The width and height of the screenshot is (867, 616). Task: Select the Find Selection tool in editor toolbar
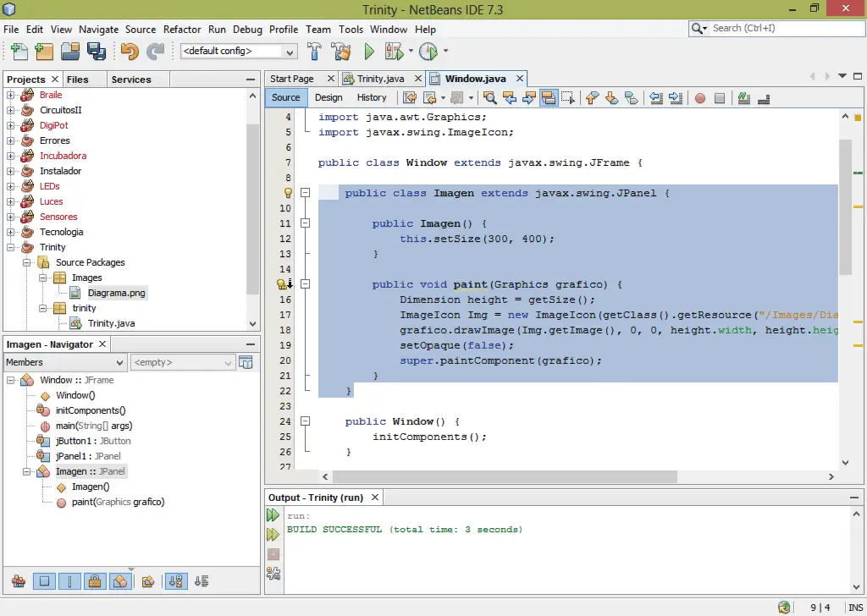click(x=489, y=97)
